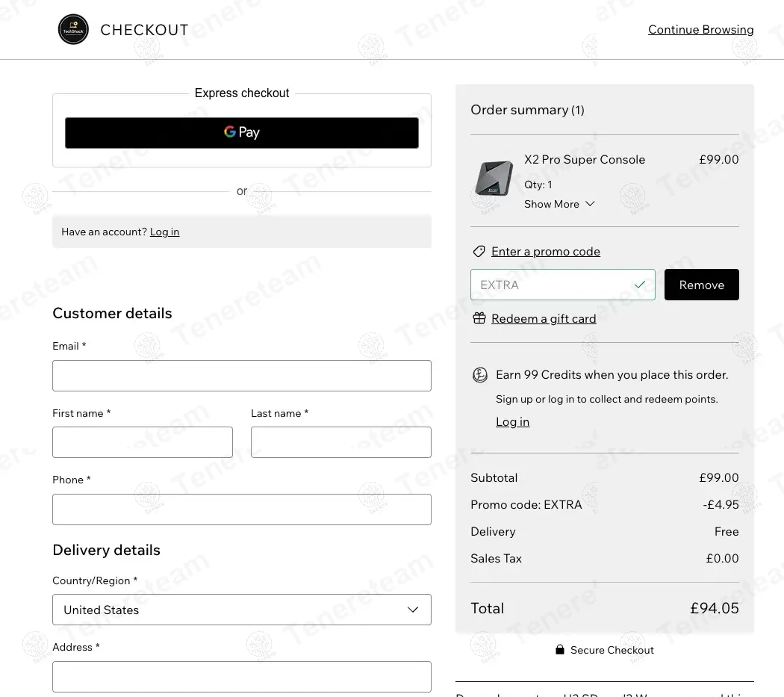Viewport: 784px width, 697px height.
Task: Click the credits coin icon
Action: click(x=480, y=375)
